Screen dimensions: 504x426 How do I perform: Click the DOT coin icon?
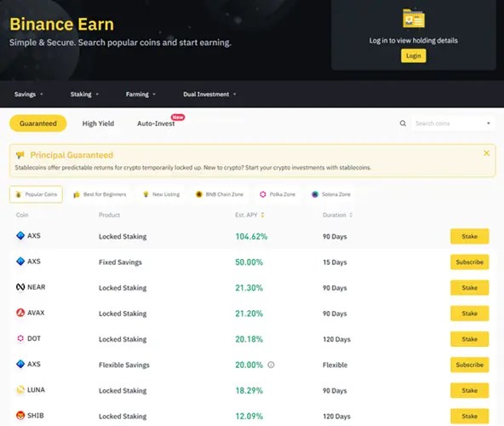[20, 338]
